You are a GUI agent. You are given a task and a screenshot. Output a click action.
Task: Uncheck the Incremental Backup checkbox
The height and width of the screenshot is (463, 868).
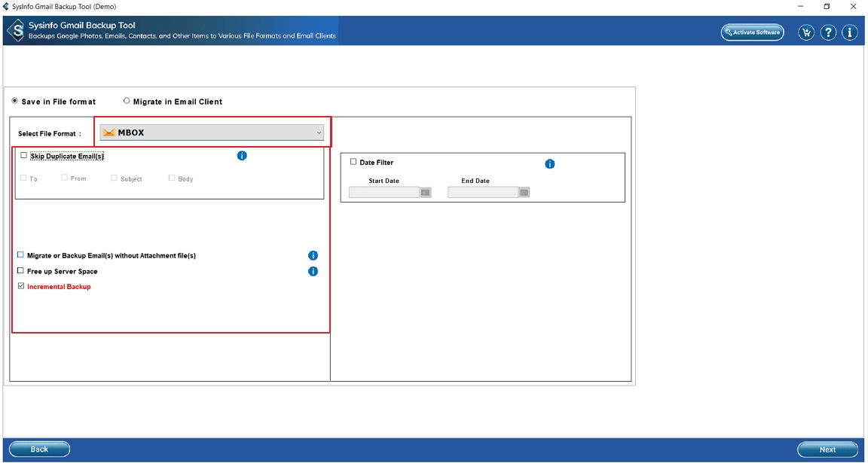21,287
